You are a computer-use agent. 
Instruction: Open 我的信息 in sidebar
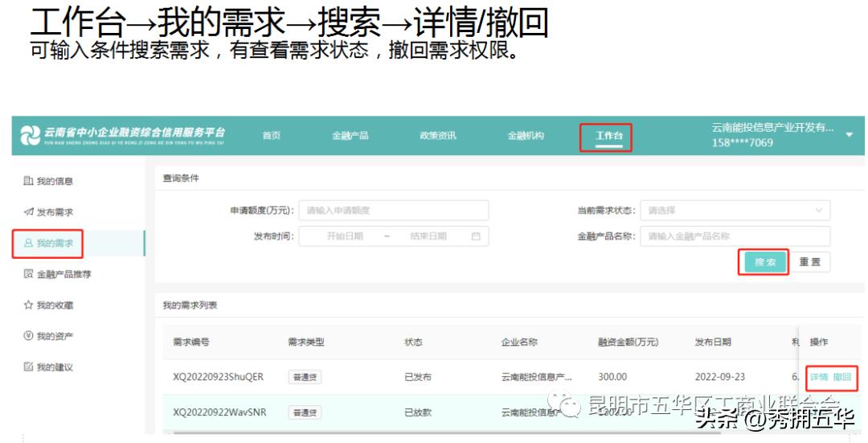click(x=55, y=181)
